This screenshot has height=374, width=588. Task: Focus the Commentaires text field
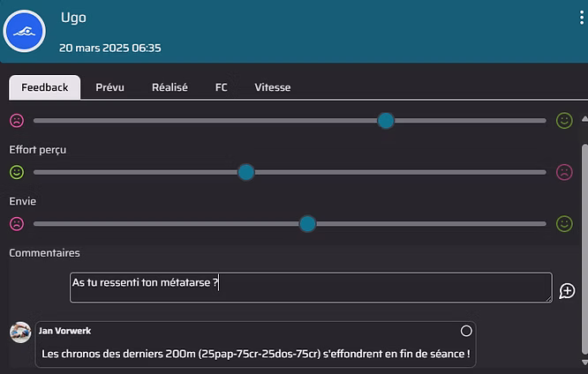[x=310, y=288]
